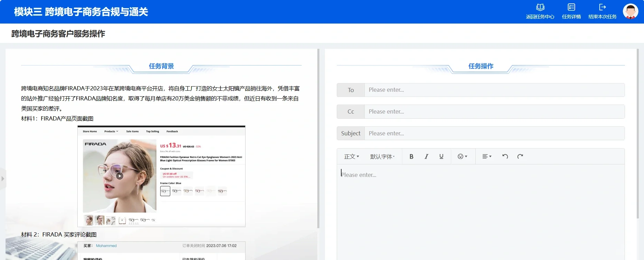Click the 任务背景 section header
This screenshot has width=644, height=260.
coord(161,66)
